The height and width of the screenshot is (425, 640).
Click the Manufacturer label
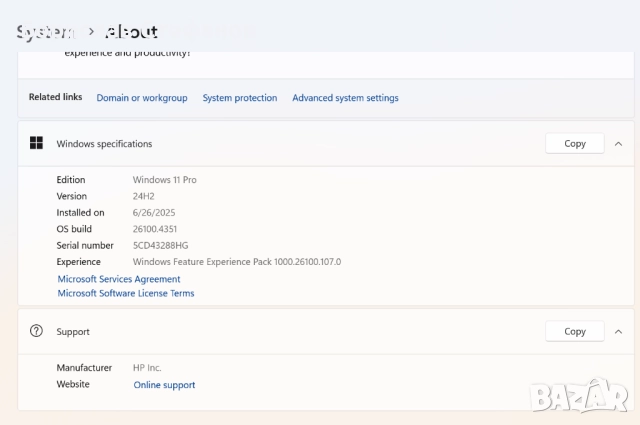click(x=84, y=367)
